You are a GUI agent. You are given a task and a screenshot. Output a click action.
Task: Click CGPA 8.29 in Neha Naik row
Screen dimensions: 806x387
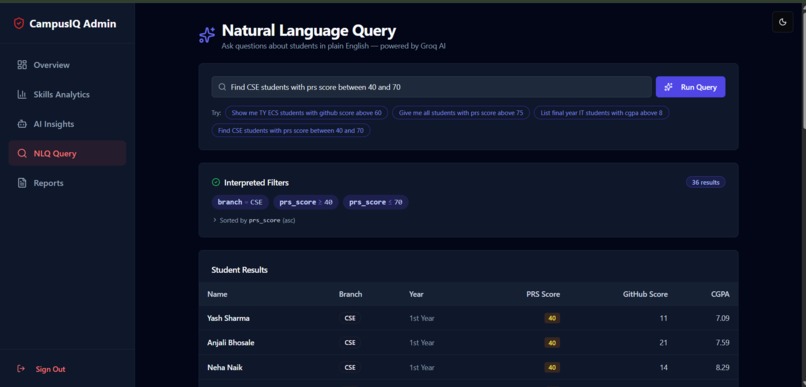click(722, 367)
